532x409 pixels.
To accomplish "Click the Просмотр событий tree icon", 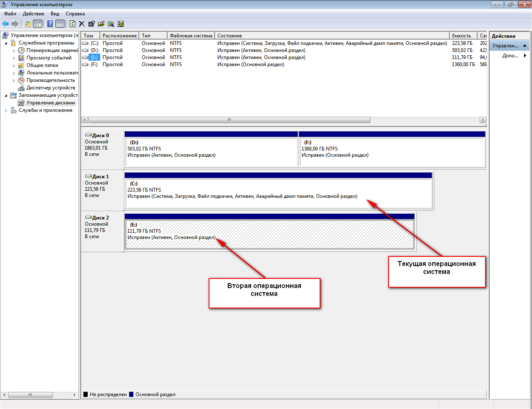I will point(21,58).
